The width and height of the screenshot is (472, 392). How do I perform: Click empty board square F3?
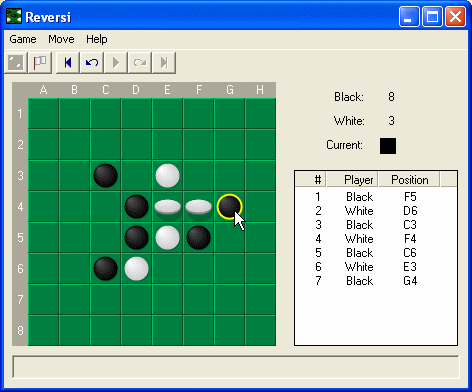pyautogui.click(x=198, y=175)
